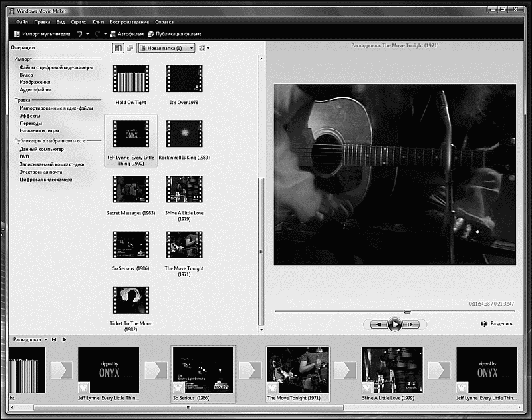Screen dimensions: 532x420
Task: Click the Эффекты link in tasks pane
Action: [x=31, y=115]
